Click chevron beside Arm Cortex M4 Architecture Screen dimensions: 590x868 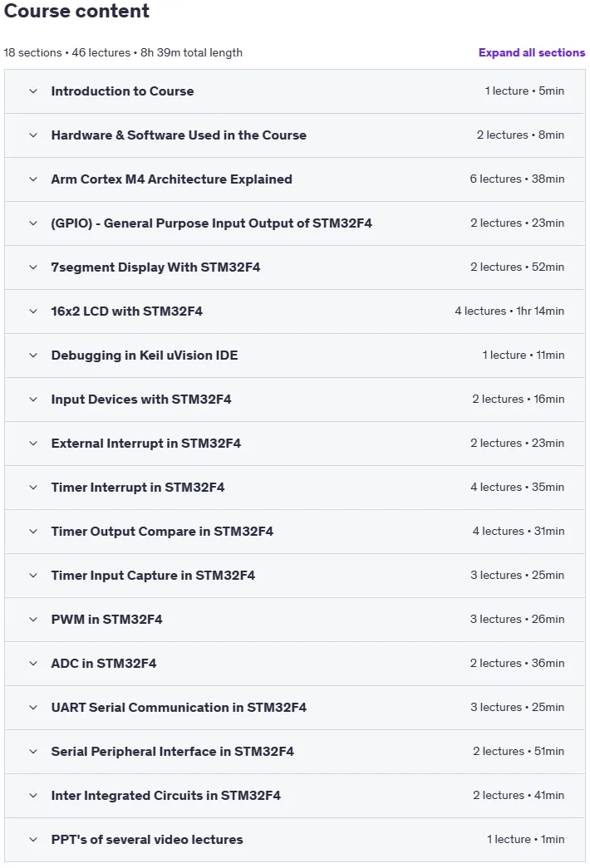[x=33, y=179]
